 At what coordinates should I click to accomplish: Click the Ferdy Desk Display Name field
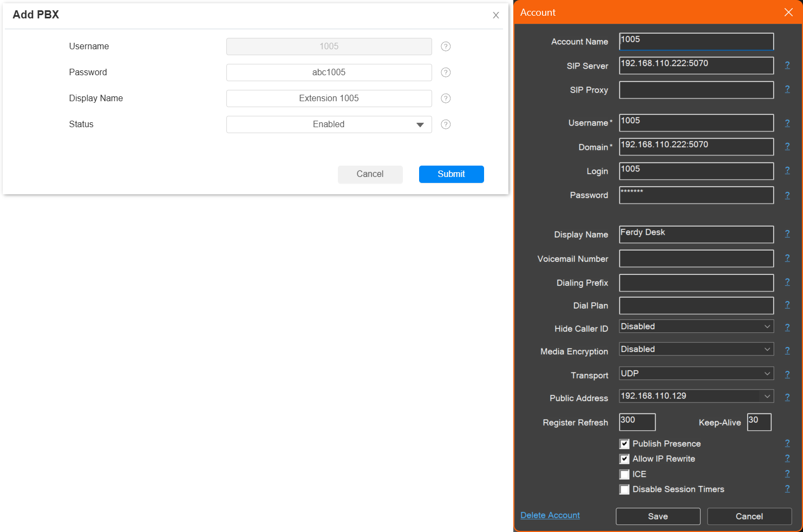(x=696, y=234)
